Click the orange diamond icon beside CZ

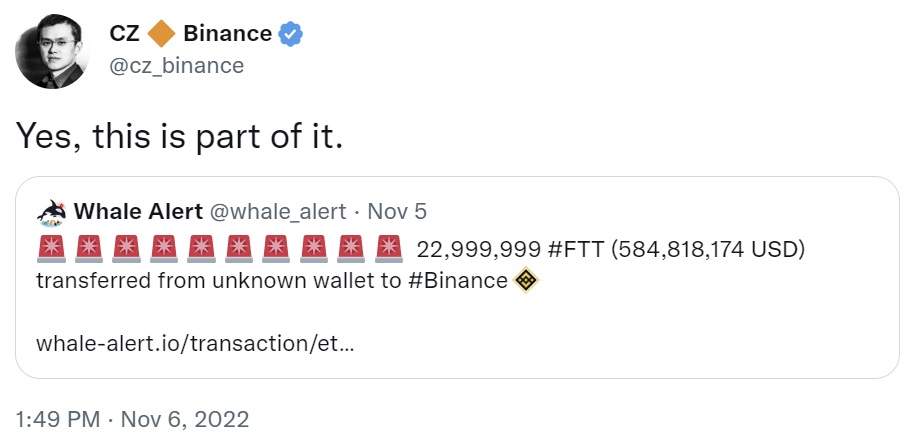161,33
